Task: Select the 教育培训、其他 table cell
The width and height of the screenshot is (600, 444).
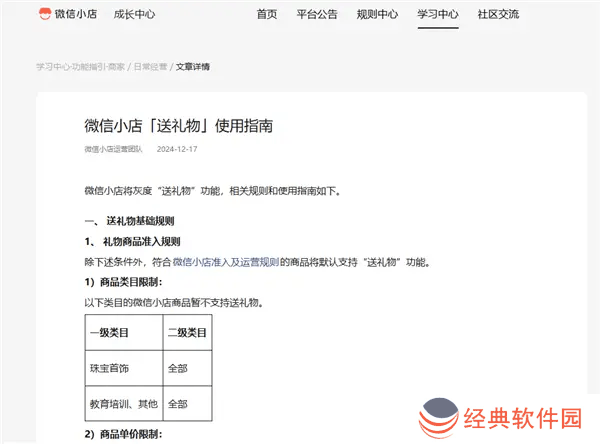Action: pos(123,404)
